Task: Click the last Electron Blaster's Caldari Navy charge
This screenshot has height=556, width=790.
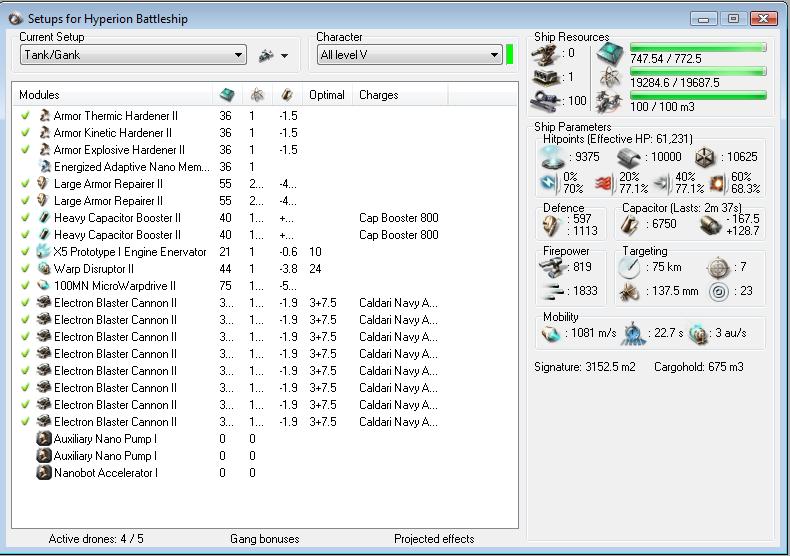Action: coord(398,422)
